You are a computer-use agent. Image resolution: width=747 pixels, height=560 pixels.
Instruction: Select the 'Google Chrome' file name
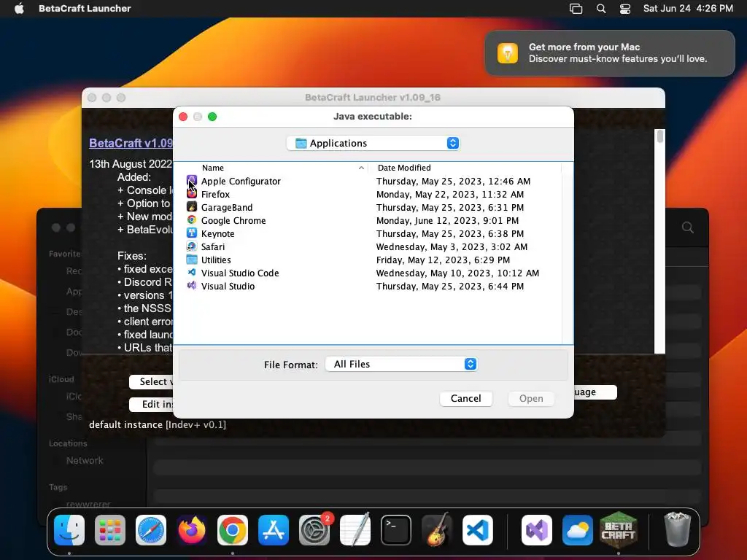pyautogui.click(x=233, y=220)
